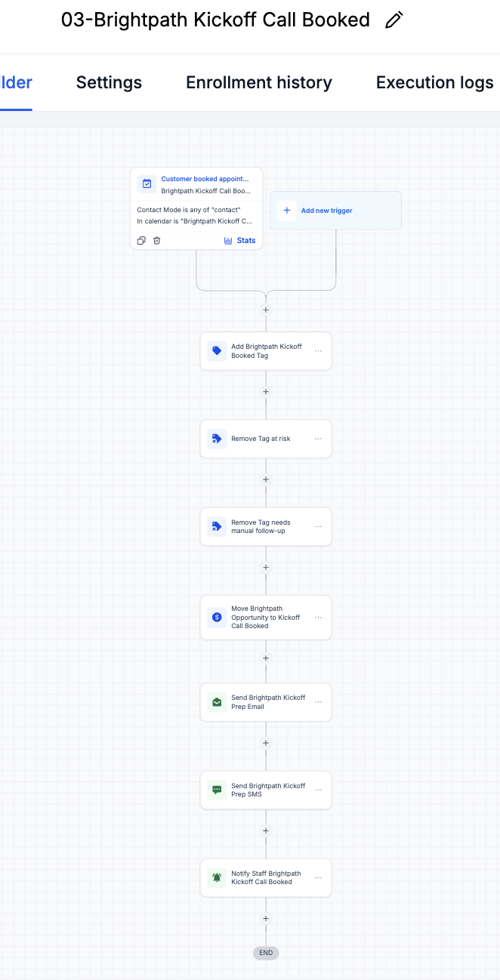Image resolution: width=500 pixels, height=980 pixels.
Task: Click the bell icon on Notify Staff step
Action: (x=217, y=877)
